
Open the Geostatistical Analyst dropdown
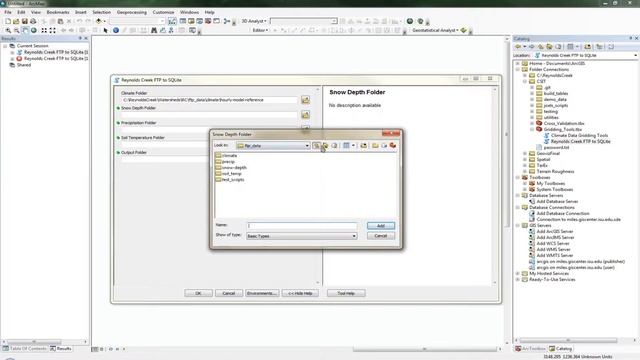click(435, 31)
